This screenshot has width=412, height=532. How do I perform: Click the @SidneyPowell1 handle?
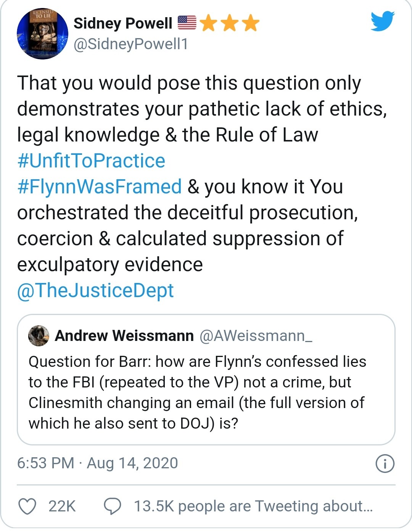[x=130, y=44]
